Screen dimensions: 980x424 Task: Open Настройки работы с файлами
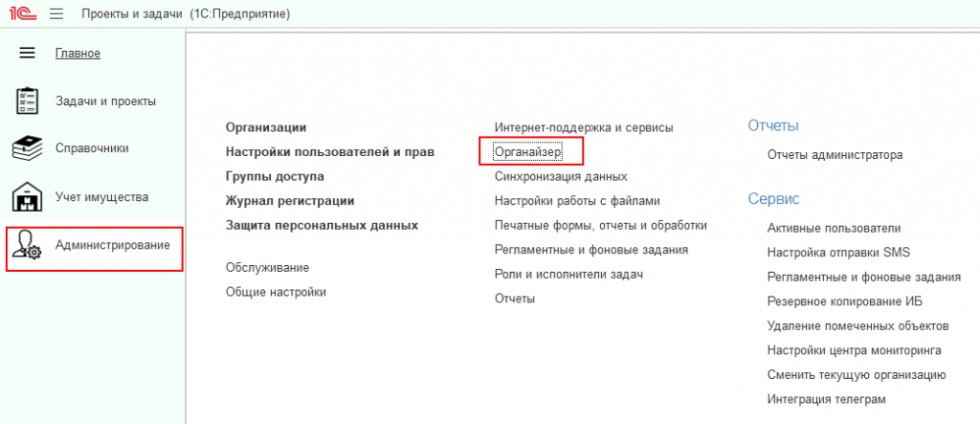[x=577, y=201]
